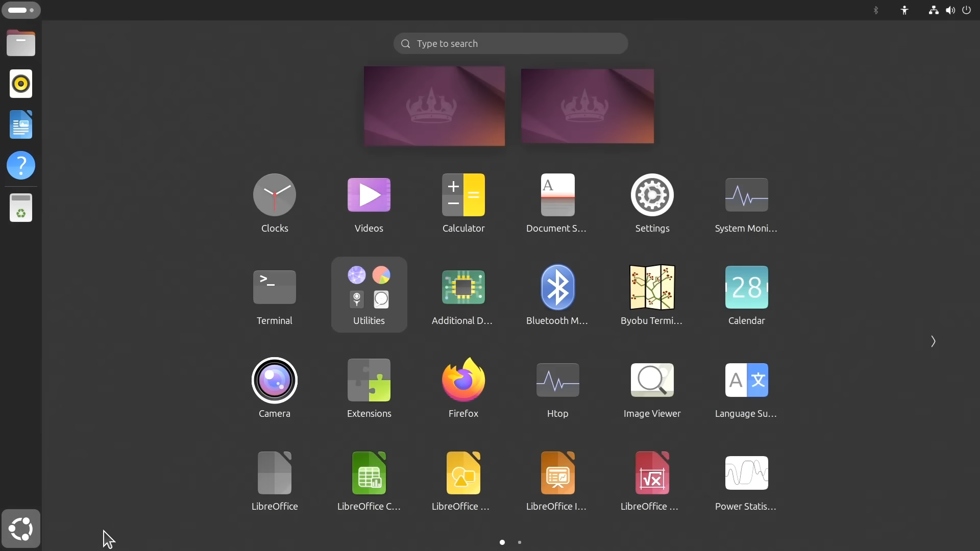Launch the Calculator application
The image size is (980, 551).
coord(463,195)
